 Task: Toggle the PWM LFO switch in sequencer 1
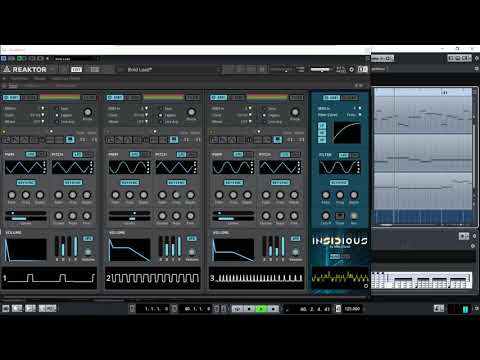pyautogui.click(x=31, y=154)
